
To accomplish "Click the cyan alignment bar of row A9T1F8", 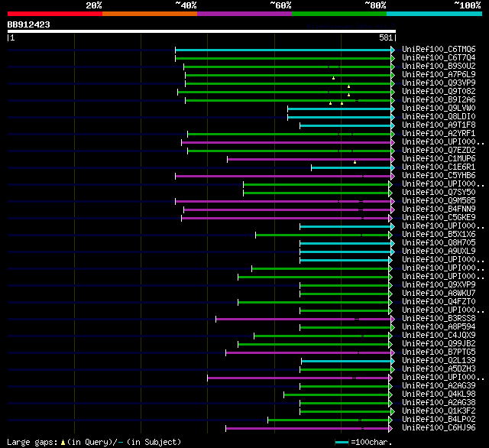I will tap(345, 125).
